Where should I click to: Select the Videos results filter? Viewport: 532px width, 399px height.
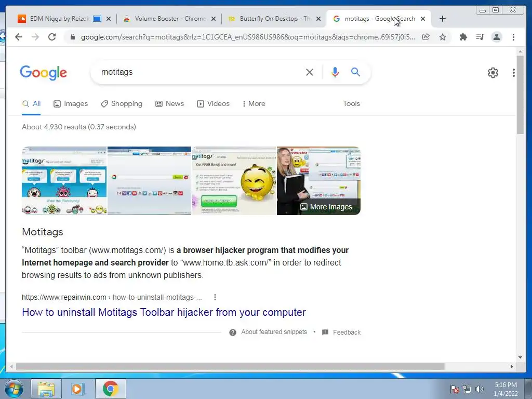[x=213, y=104]
